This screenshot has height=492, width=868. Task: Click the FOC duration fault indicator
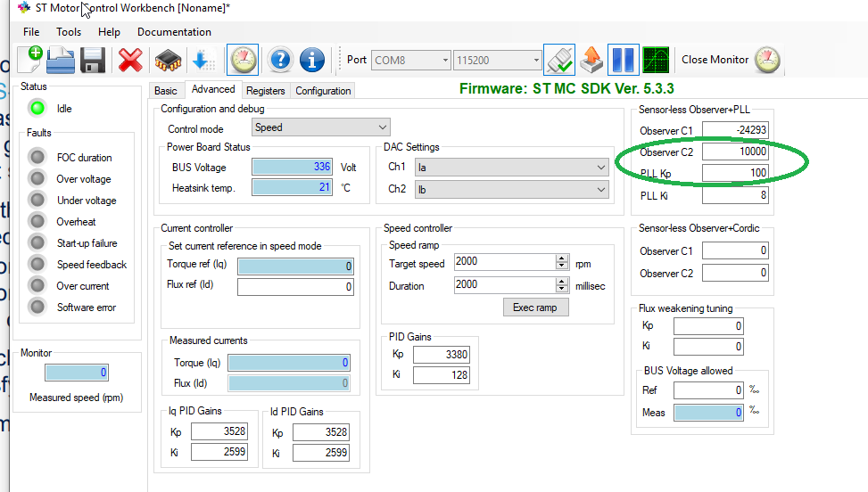(x=37, y=157)
